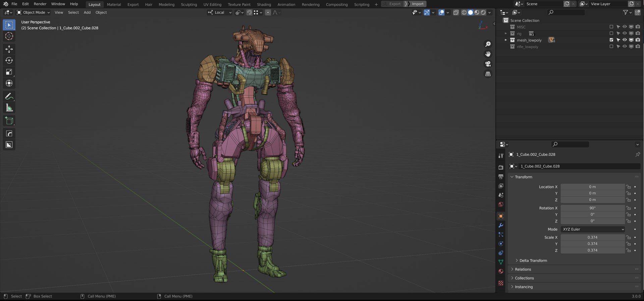This screenshot has width=644, height=301.
Task: Pin the properties editor context
Action: (x=637, y=155)
